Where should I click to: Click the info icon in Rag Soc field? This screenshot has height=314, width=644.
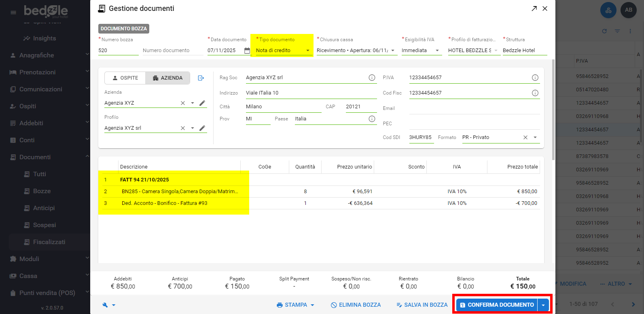point(372,78)
